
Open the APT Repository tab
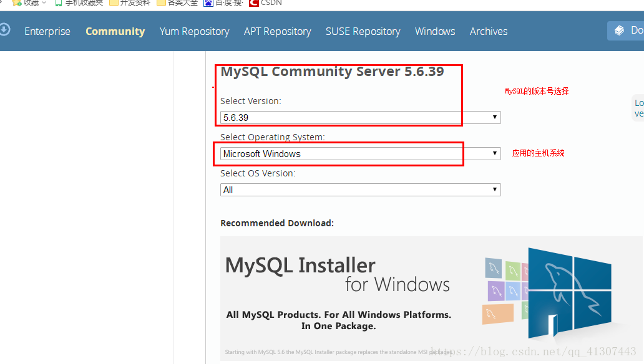tap(277, 31)
